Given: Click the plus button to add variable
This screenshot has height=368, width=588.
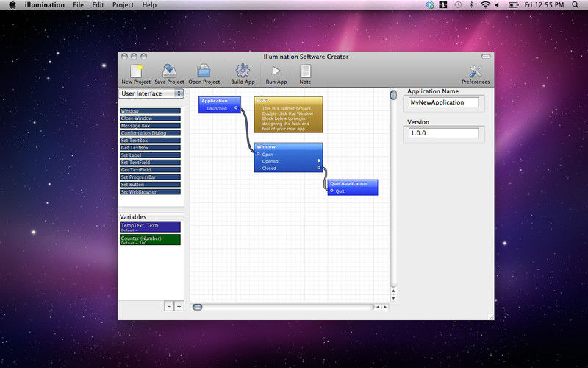Looking at the screenshot, I should tap(179, 306).
